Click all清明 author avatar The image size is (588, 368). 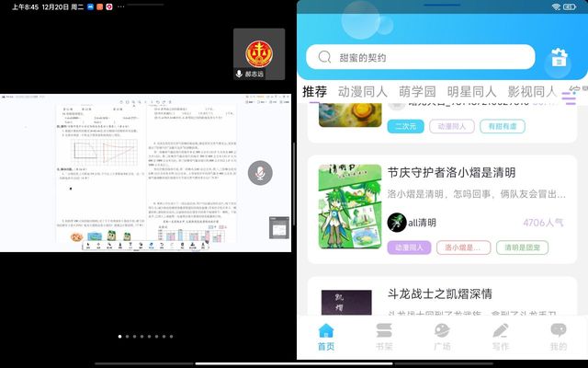click(x=396, y=222)
